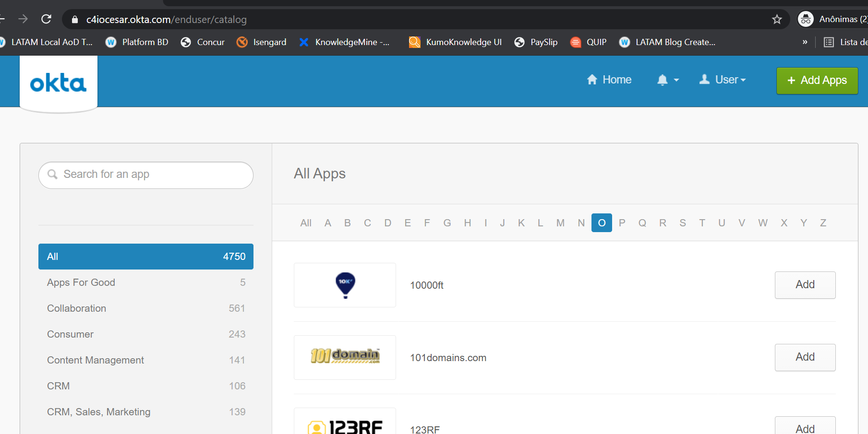Add the 123RF app

805,425
